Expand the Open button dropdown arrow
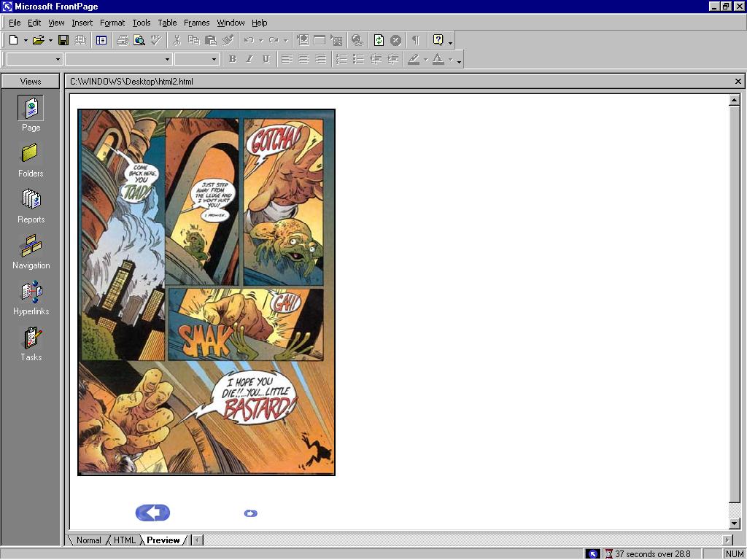747x560 pixels. point(50,41)
